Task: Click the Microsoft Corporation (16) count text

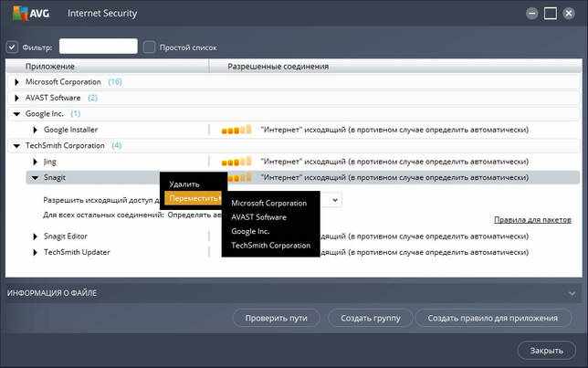Action: point(115,82)
